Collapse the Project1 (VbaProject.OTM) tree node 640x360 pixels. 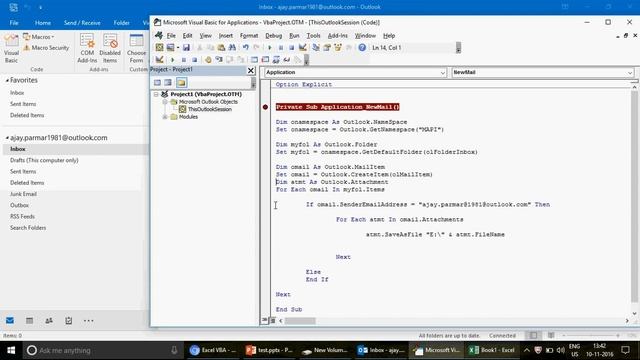click(x=156, y=94)
